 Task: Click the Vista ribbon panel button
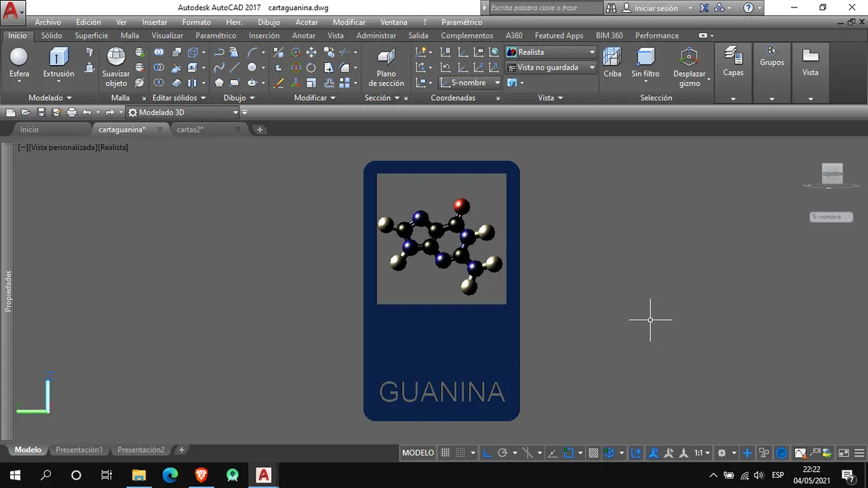tap(810, 62)
